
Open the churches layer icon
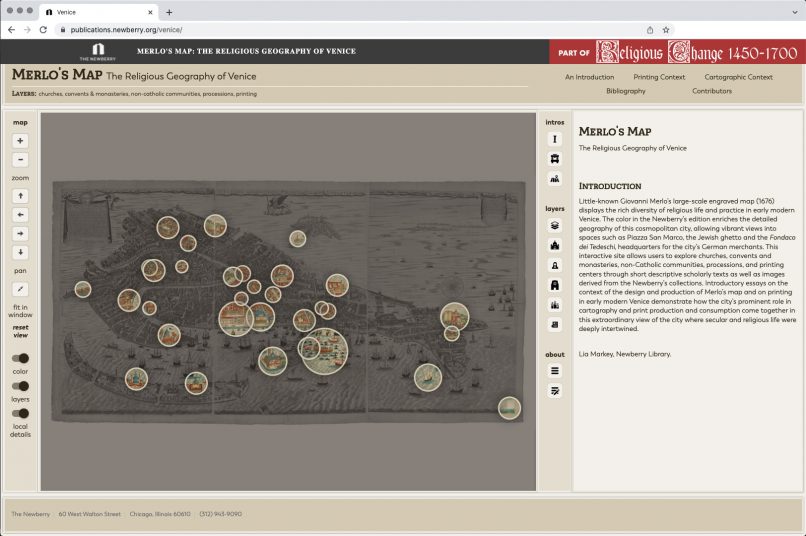point(555,245)
